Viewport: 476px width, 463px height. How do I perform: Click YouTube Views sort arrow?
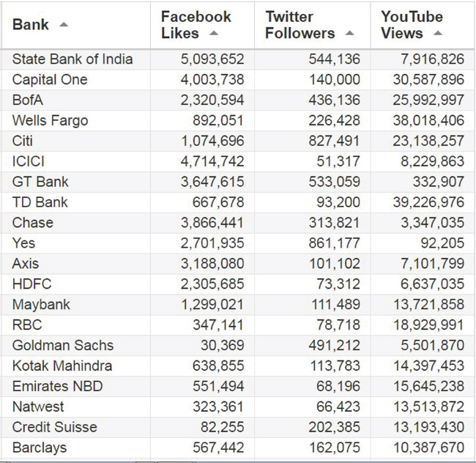click(437, 33)
